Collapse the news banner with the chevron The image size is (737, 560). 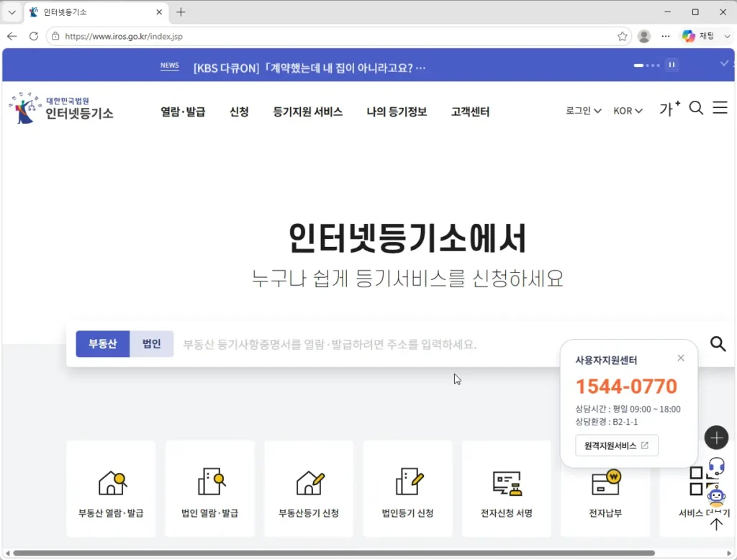coord(724,63)
